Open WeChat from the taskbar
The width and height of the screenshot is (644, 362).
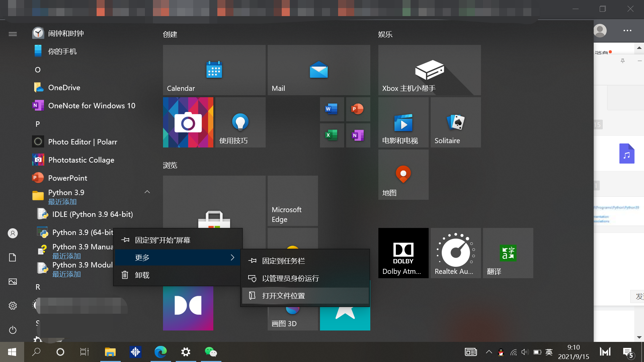211,352
